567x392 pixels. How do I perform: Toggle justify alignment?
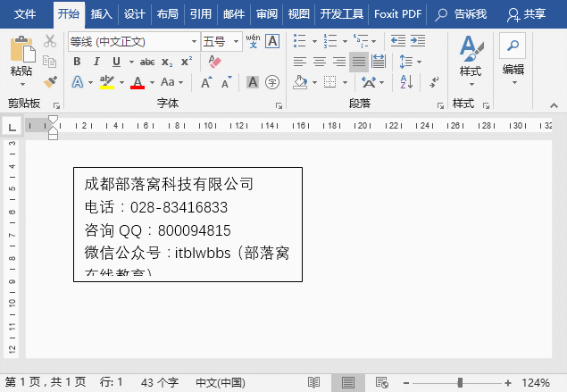click(359, 62)
